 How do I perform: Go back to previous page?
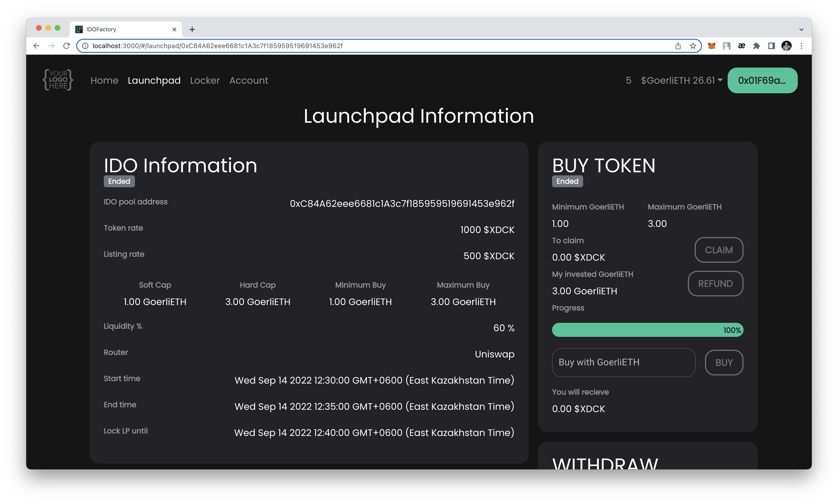tap(37, 46)
